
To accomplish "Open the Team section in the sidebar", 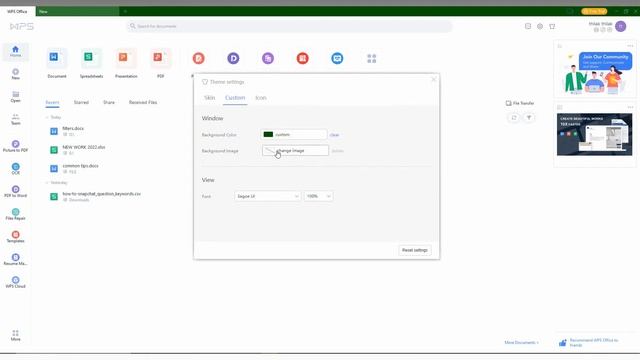I will [16, 119].
